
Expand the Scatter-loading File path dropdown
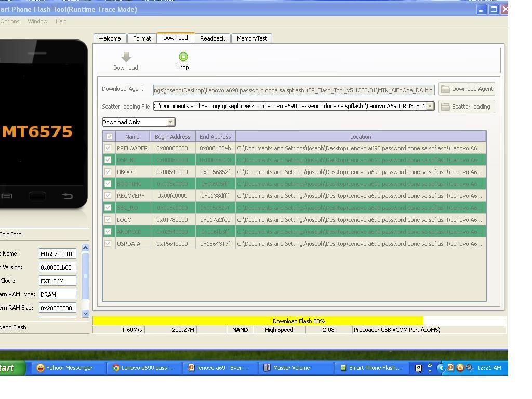[430, 107]
